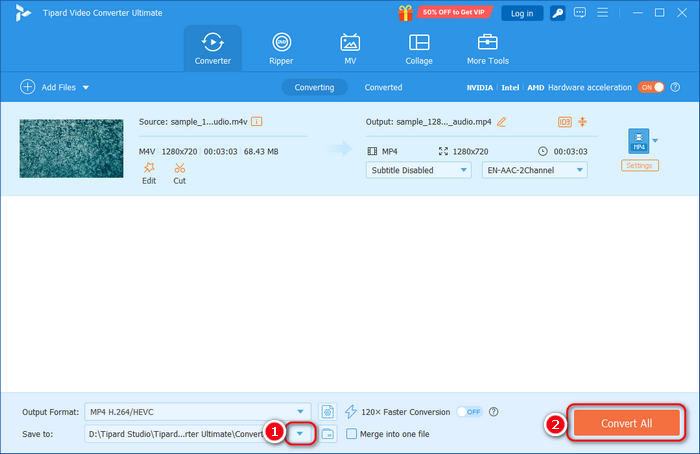Click the Convert All button
This screenshot has width=700, height=454.
pyautogui.click(x=626, y=423)
